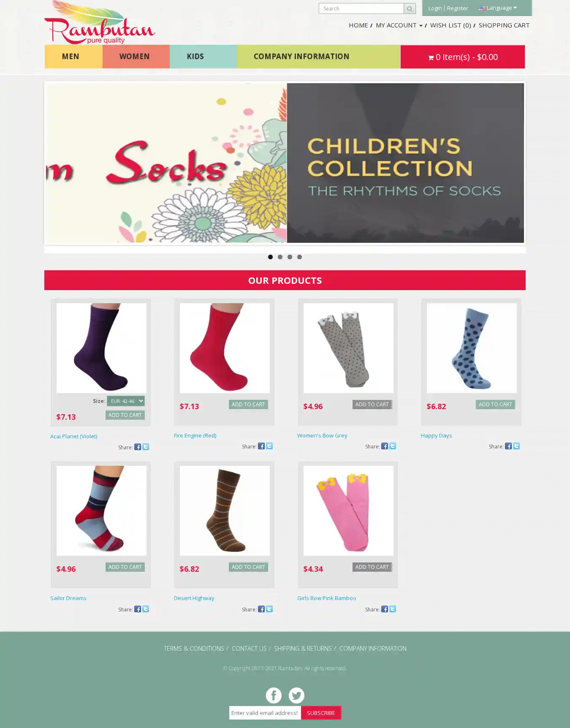The height and width of the screenshot is (728, 570).
Task: Share Acai Planet (Violet) on Facebook
Action: [x=138, y=447]
